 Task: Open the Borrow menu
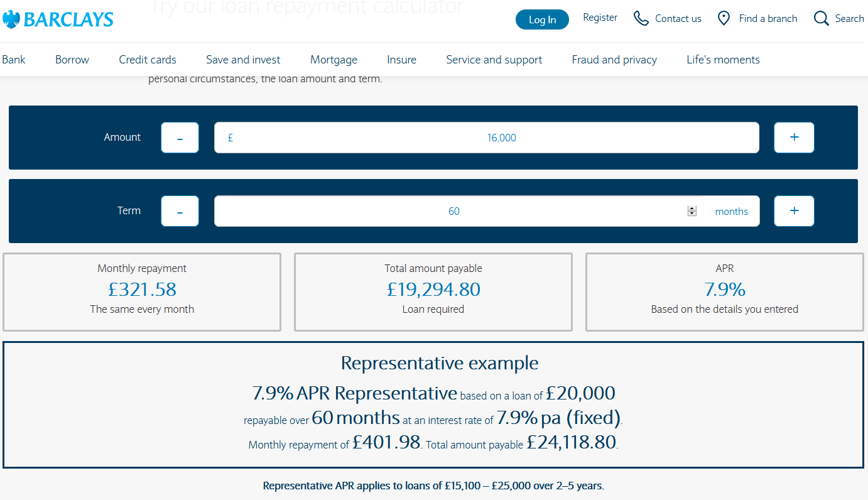pos(72,60)
